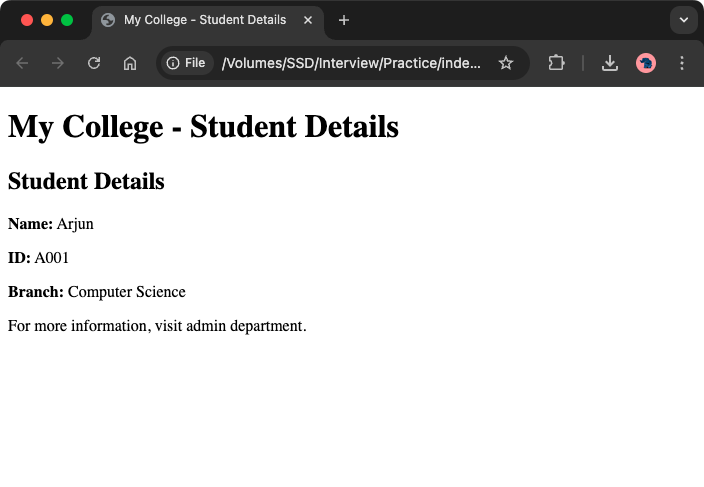The width and height of the screenshot is (704, 487).
Task: Bookmark this page with the star
Action: click(506, 63)
